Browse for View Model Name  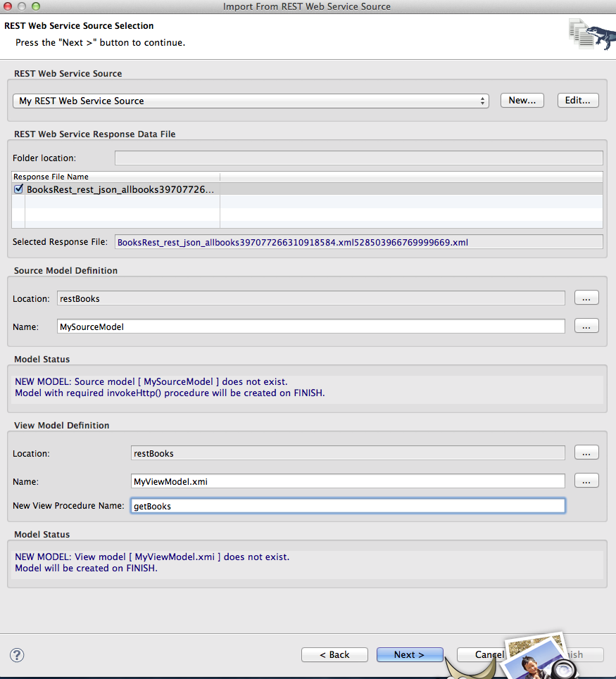(586, 481)
